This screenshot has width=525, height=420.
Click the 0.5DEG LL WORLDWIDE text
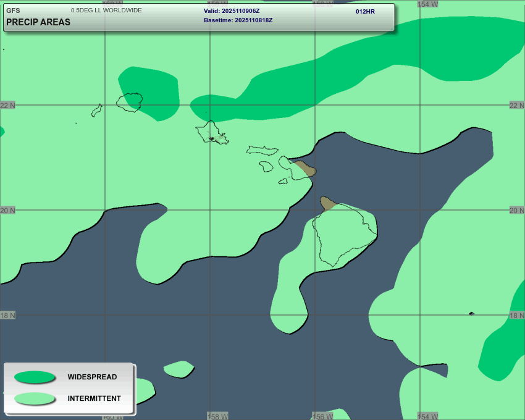tap(106, 10)
